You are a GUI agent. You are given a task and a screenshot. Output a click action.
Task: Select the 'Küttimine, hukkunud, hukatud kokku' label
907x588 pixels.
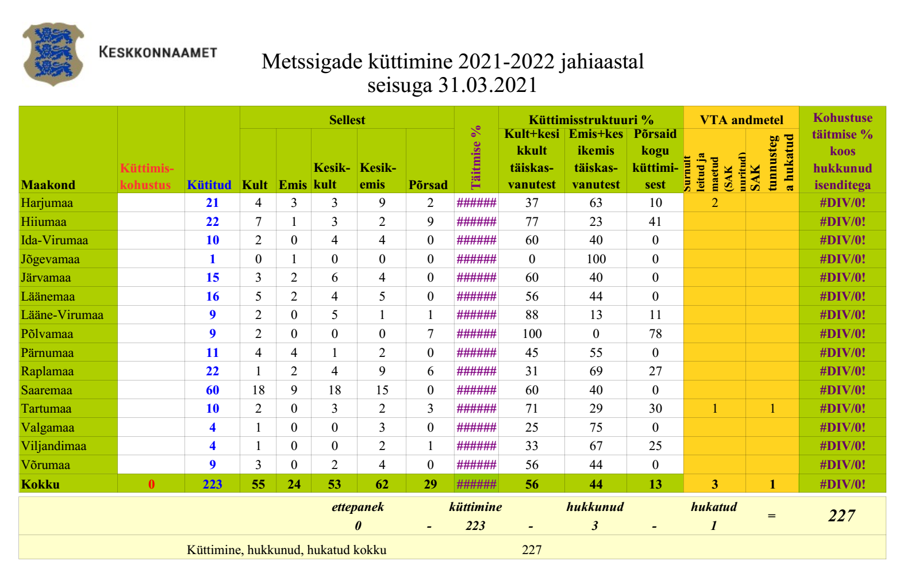(x=286, y=550)
